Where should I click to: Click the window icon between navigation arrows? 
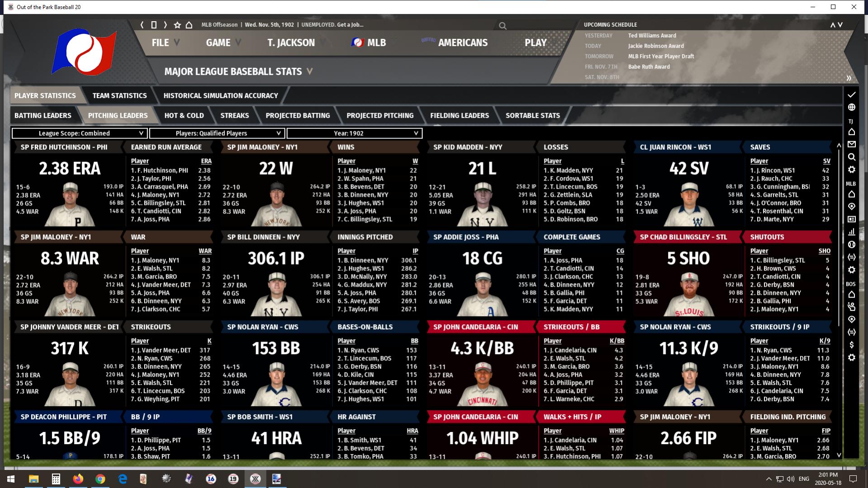154,25
